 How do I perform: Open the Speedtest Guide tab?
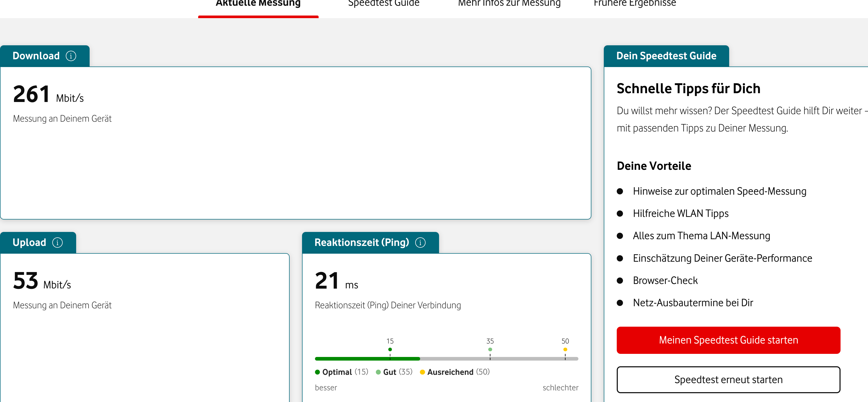point(383,4)
